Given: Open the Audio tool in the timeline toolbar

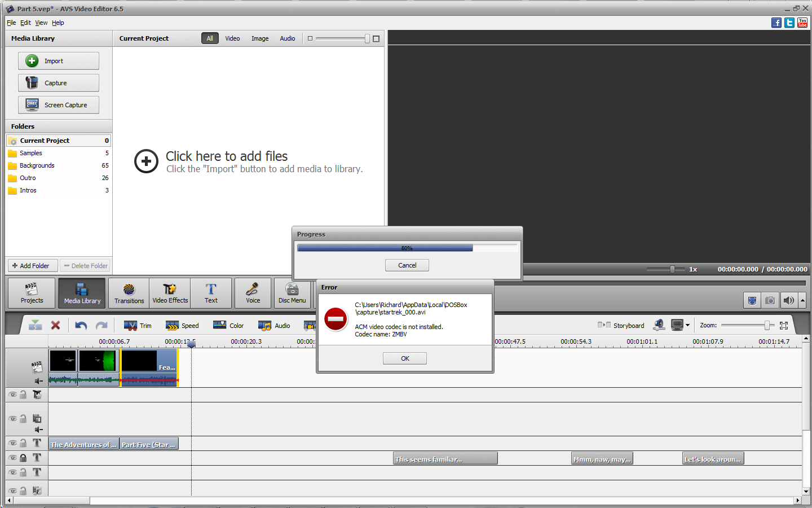Looking at the screenshot, I should coord(274,326).
